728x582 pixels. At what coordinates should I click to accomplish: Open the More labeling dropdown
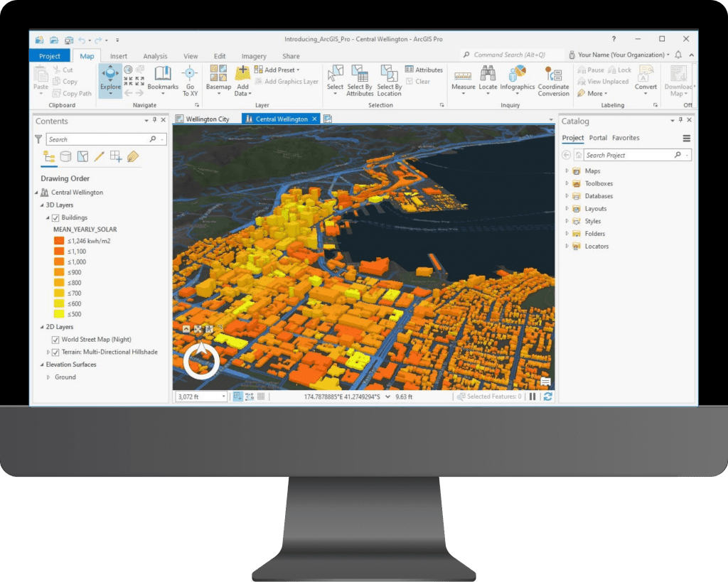pos(592,93)
